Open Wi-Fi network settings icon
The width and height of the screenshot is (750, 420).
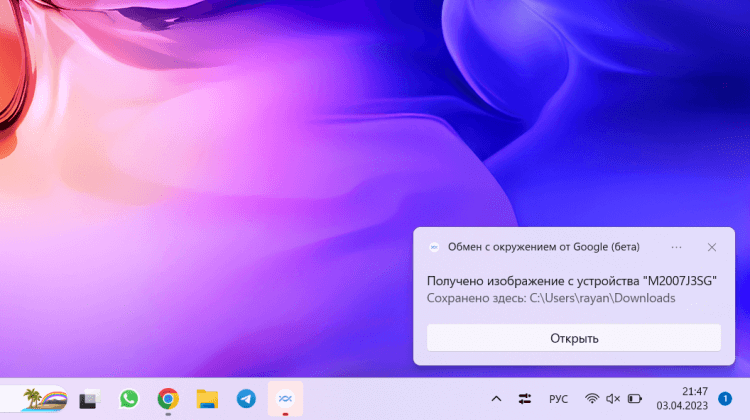592,398
